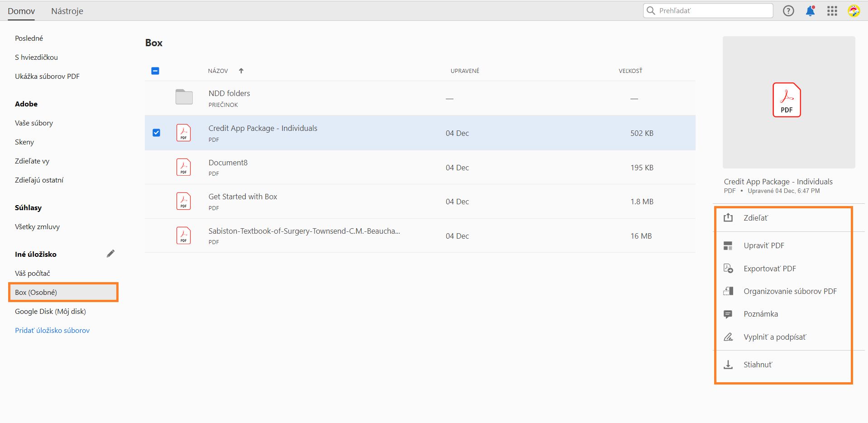The width and height of the screenshot is (868, 423).
Task: Open the Help question mark icon
Action: click(788, 11)
